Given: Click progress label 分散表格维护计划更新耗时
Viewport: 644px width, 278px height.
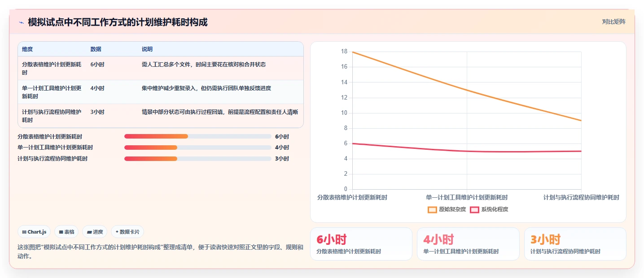Looking at the screenshot, I should tap(50, 137).
